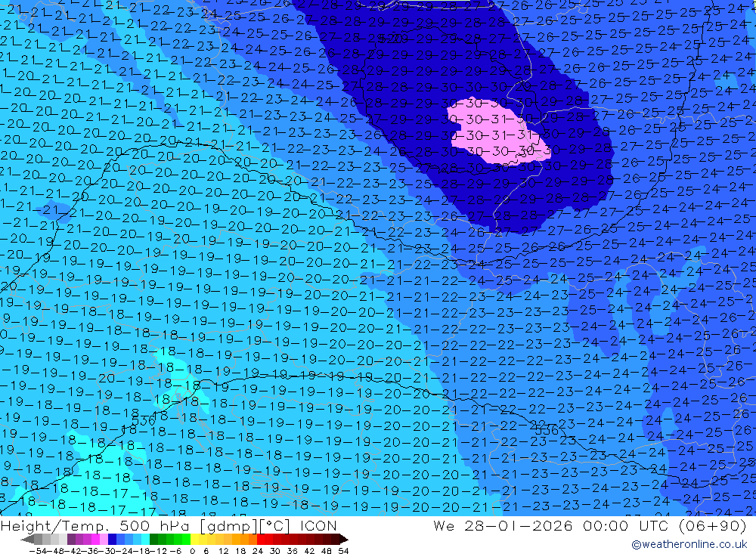Click the dark maroon right arrow end of legend
Image resolution: width=756 pixels, height=554 pixels.
[x=344, y=539]
